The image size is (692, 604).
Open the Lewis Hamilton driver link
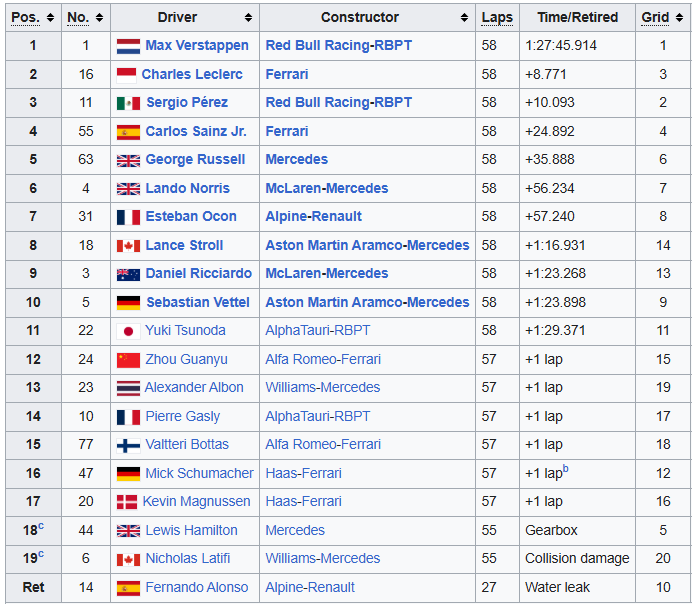coord(192,530)
